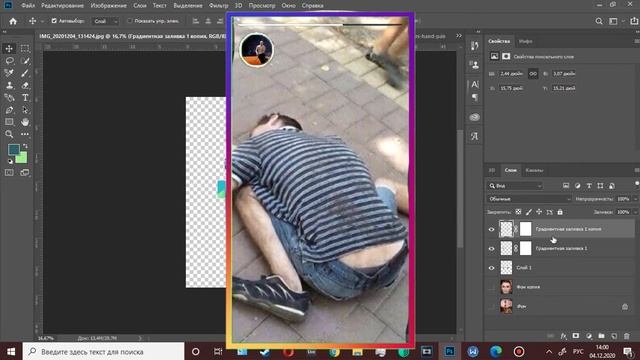
Task: Open the workspace switcher icon
Action: pos(613,21)
